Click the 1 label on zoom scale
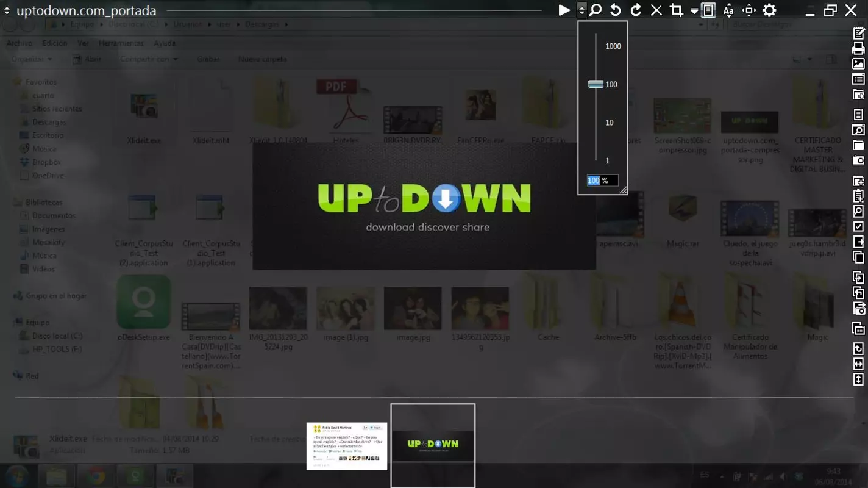The height and width of the screenshot is (488, 868). click(x=608, y=161)
